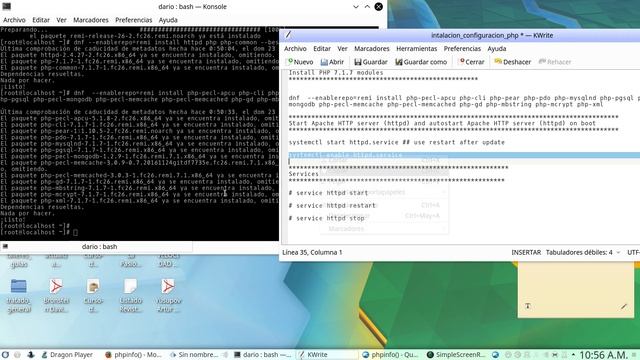Expand Tabuladores débiles: 4 dropdown in status bar

click(x=583, y=252)
